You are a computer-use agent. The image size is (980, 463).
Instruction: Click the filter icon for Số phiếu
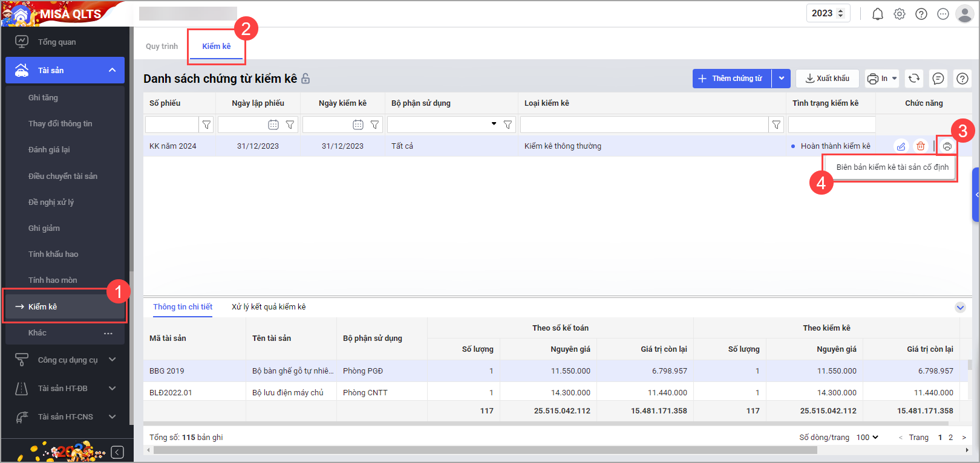point(206,125)
